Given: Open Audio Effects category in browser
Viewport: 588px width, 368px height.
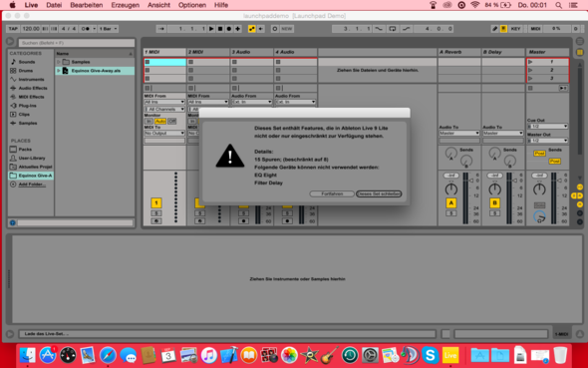Looking at the screenshot, I should coord(33,88).
